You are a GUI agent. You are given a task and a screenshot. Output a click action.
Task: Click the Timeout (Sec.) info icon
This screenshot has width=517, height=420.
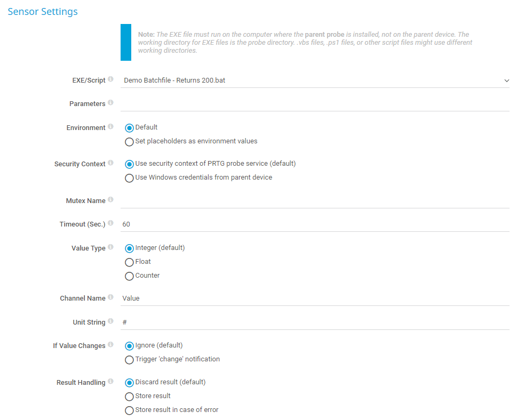(110, 223)
